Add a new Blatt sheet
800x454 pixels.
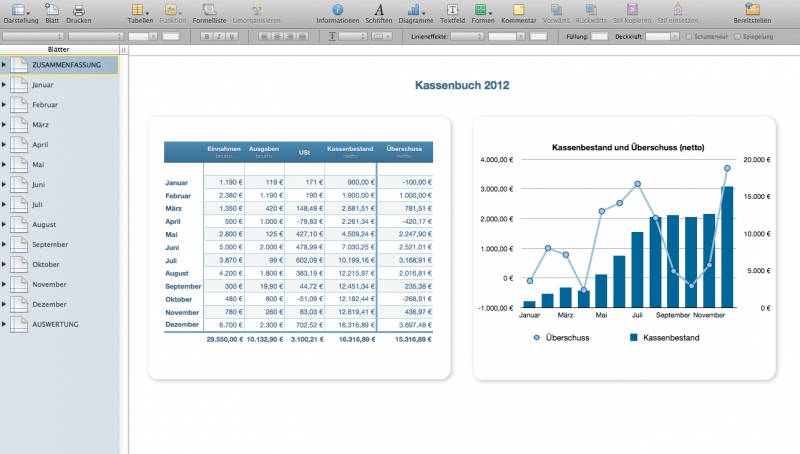point(52,10)
